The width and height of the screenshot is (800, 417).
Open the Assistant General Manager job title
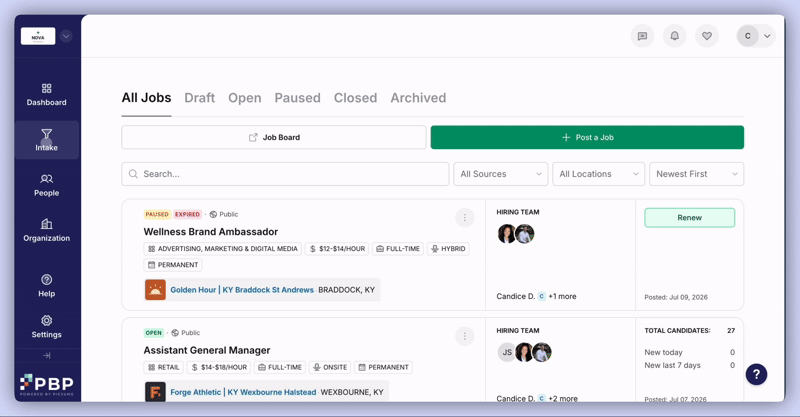coord(207,350)
